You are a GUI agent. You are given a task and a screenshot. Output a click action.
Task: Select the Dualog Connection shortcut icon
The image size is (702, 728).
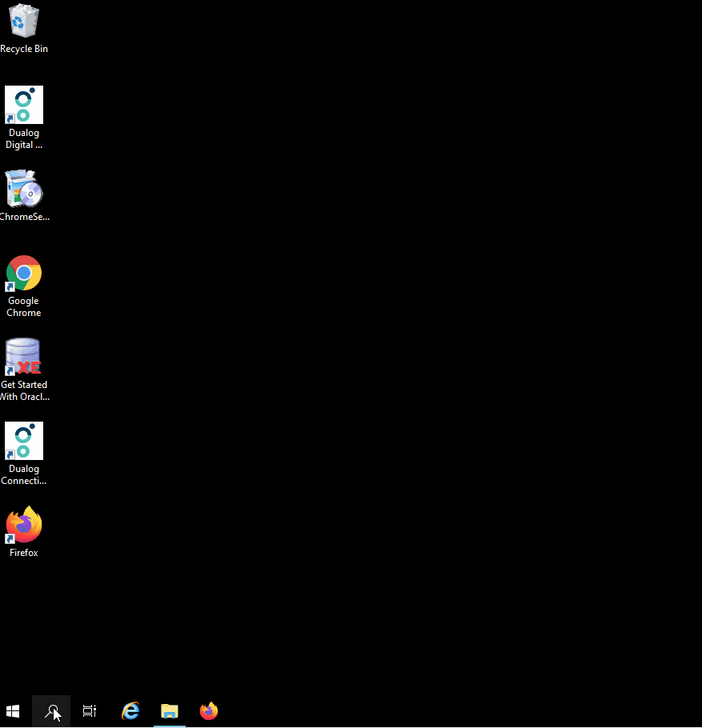pos(24,441)
